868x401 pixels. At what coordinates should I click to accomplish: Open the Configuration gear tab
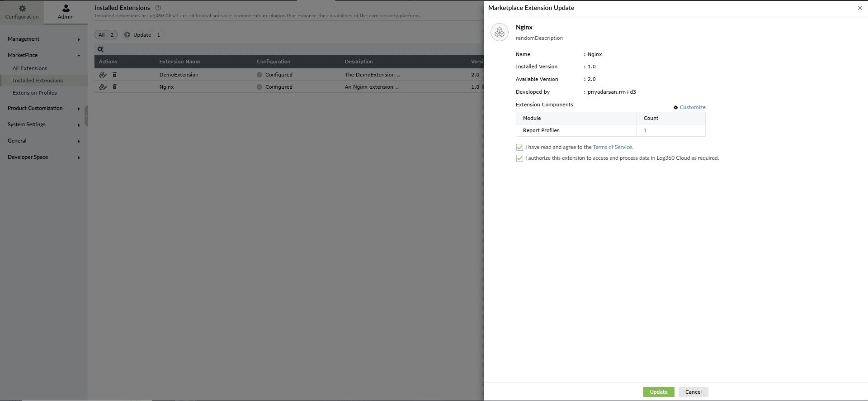click(x=22, y=12)
